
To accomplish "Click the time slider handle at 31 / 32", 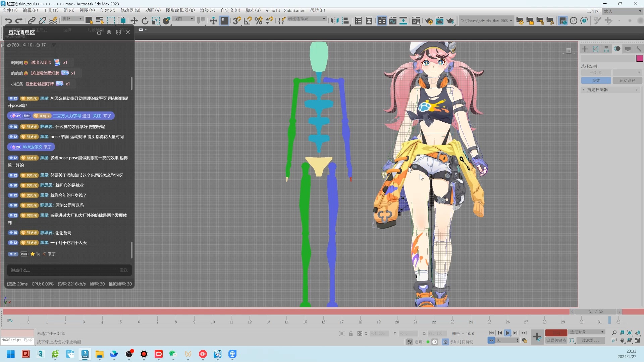I will point(596,312).
